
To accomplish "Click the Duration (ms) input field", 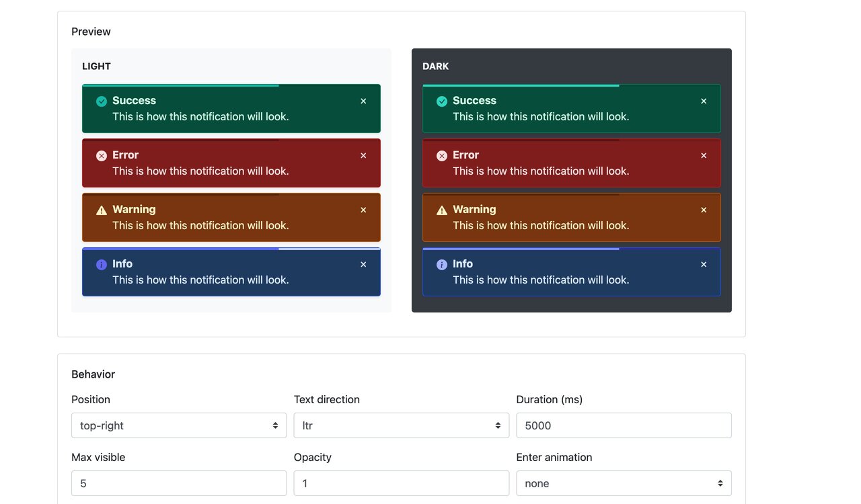I will 624,425.
